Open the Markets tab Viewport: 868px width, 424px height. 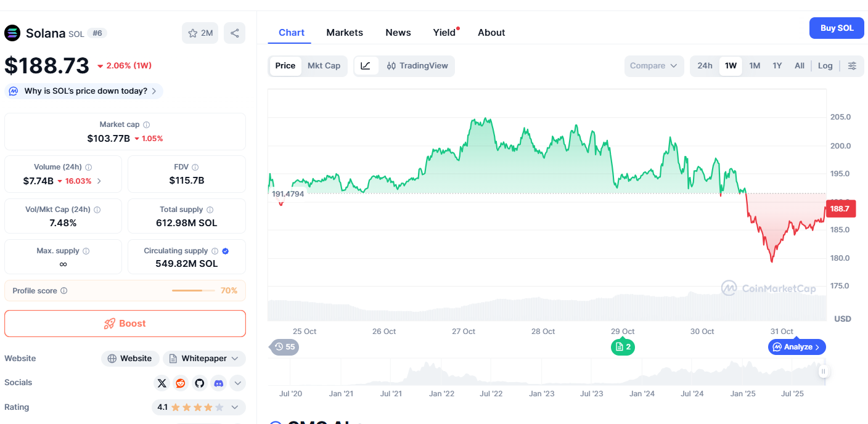[x=345, y=33]
